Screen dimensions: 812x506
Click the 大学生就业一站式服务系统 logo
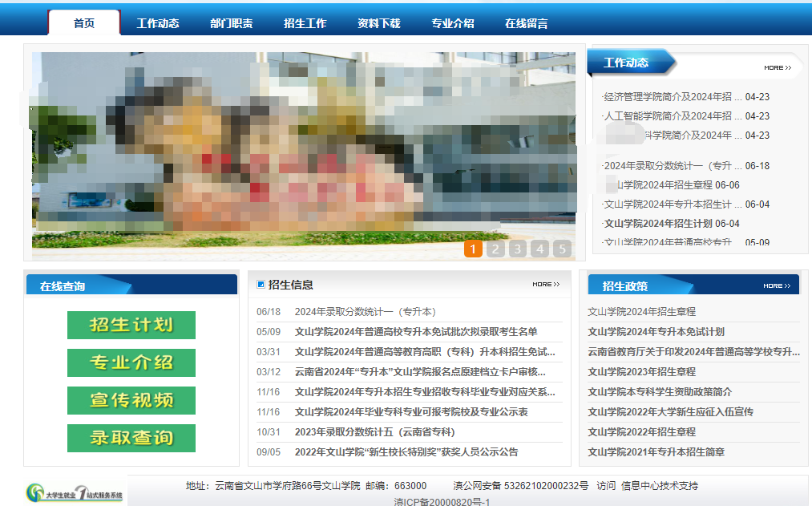[75, 492]
